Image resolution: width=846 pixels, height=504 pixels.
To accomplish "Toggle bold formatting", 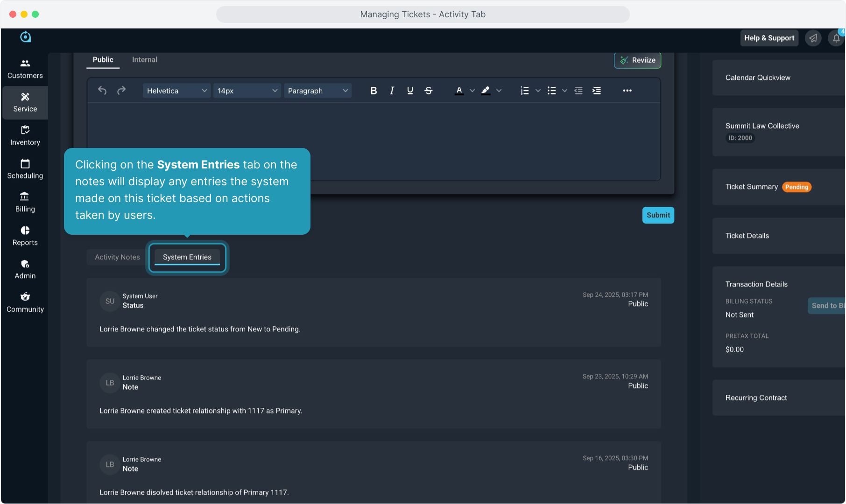I will tap(374, 91).
